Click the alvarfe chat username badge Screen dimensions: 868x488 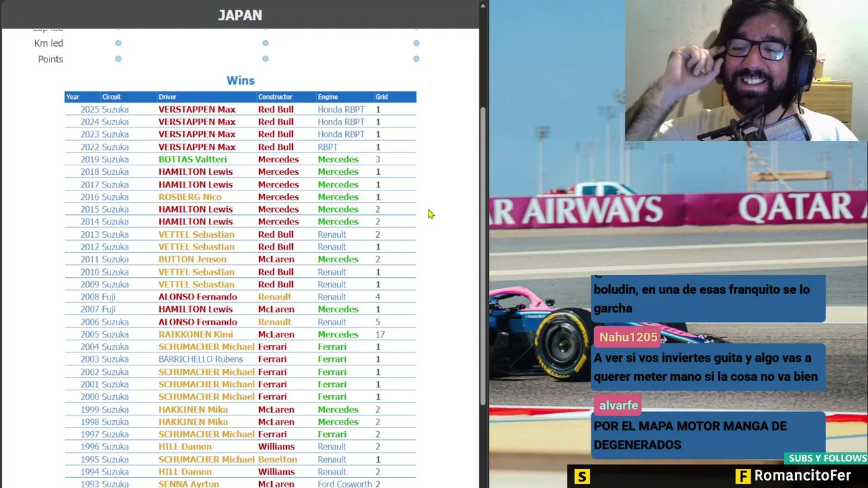coord(618,405)
